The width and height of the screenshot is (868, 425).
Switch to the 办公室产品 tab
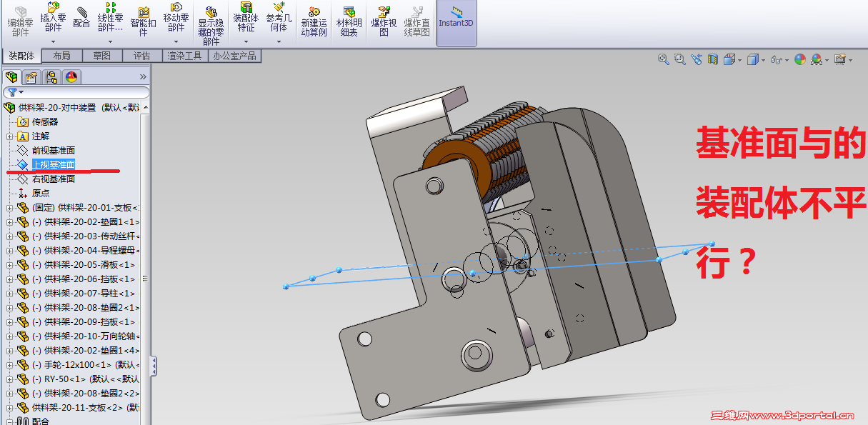pyautogui.click(x=234, y=56)
